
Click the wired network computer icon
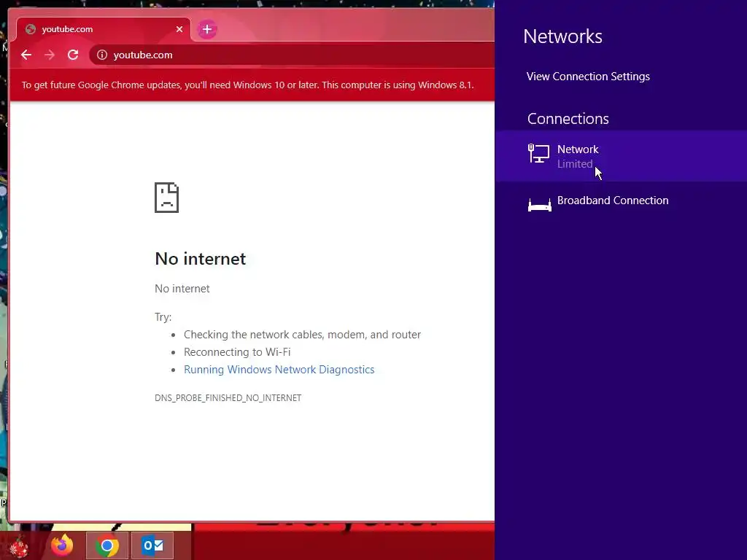(539, 153)
